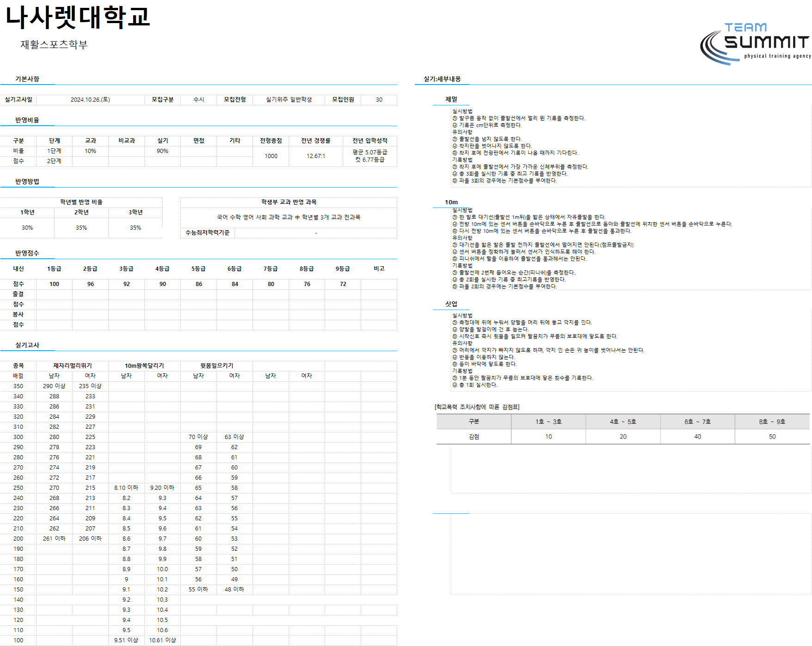Select the 국어 수학 영어 subjects line

[289, 217]
